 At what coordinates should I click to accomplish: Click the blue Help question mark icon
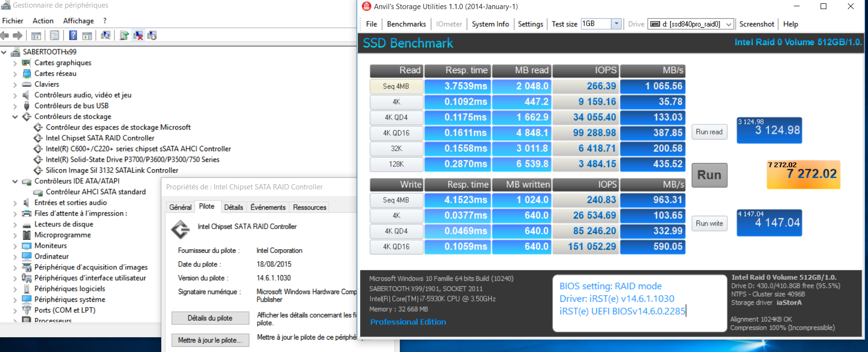pos(73,35)
